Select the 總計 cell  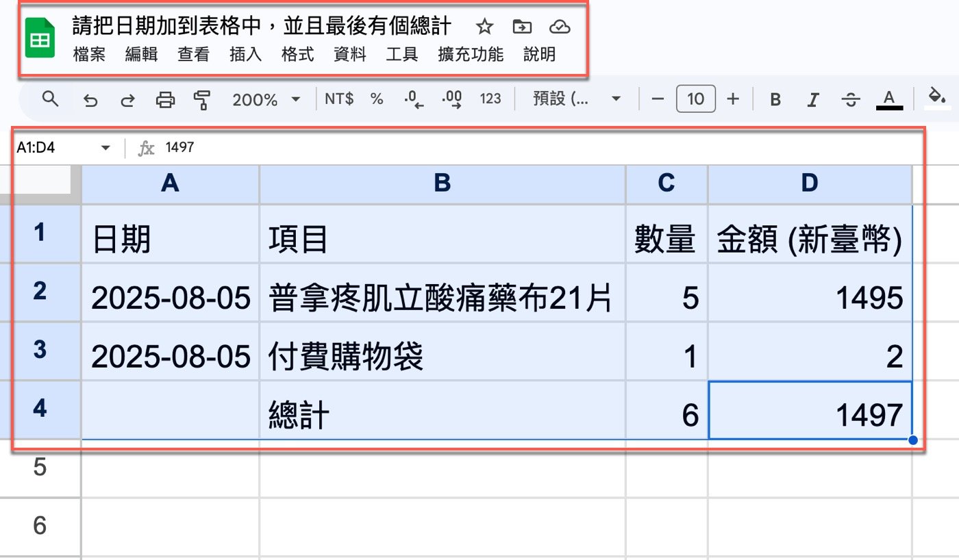[443, 409]
